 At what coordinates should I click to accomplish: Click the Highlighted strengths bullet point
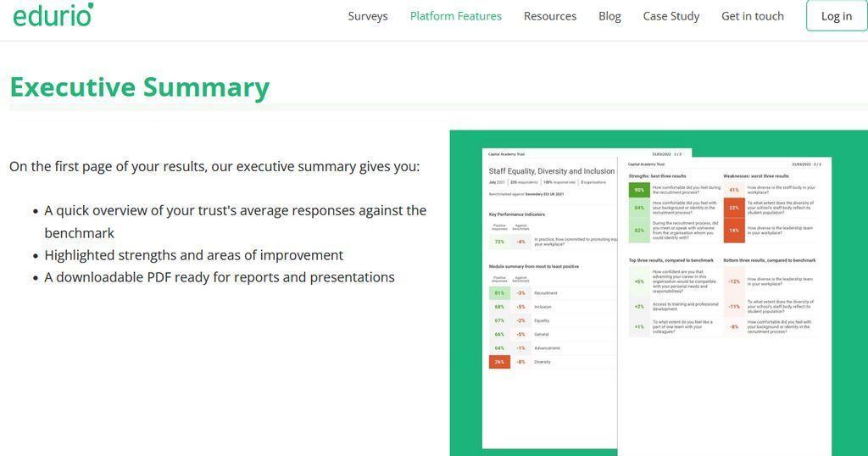point(194,255)
